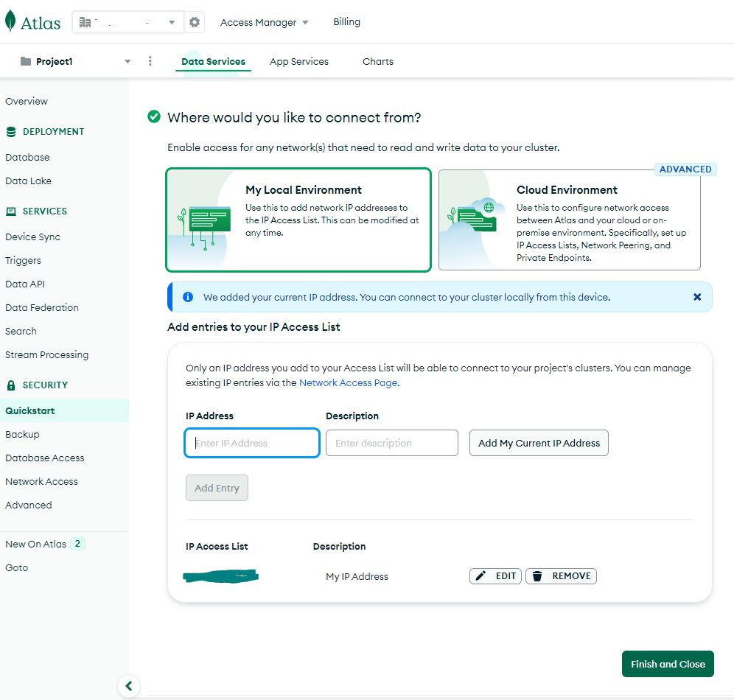Collapse the sidebar with chevron button
Viewport: 734px width, 700px height.
(129, 686)
